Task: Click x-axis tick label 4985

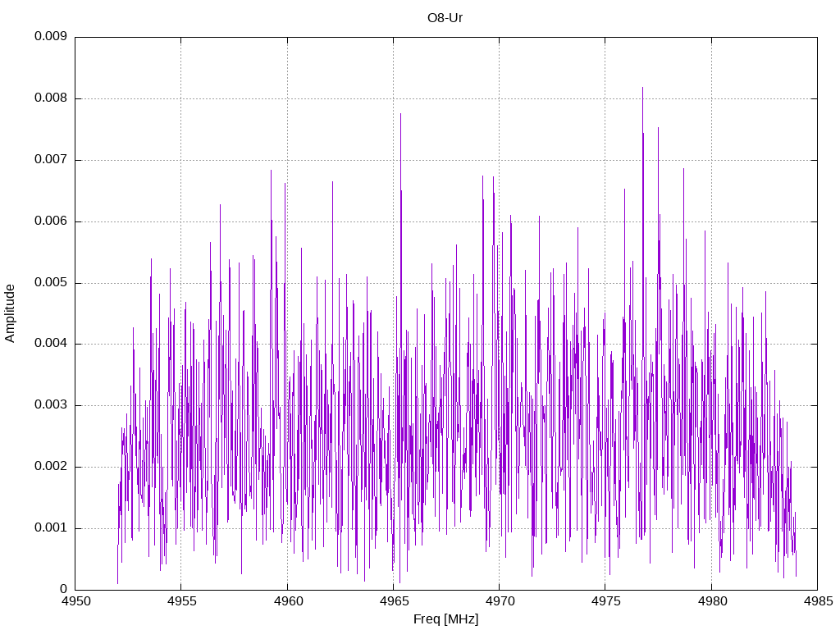Action: pos(818,601)
